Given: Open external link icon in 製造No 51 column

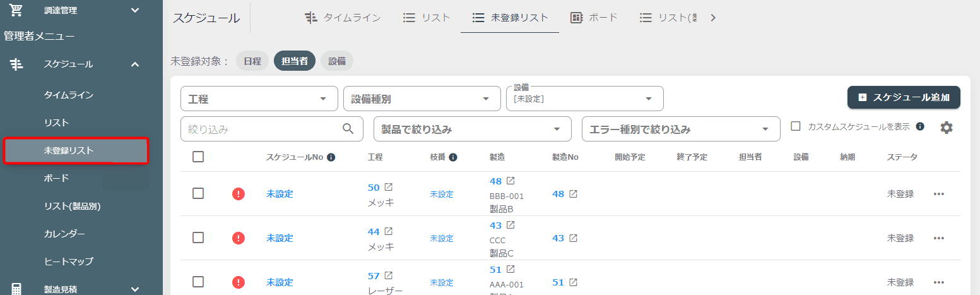Looking at the screenshot, I should [573, 282].
